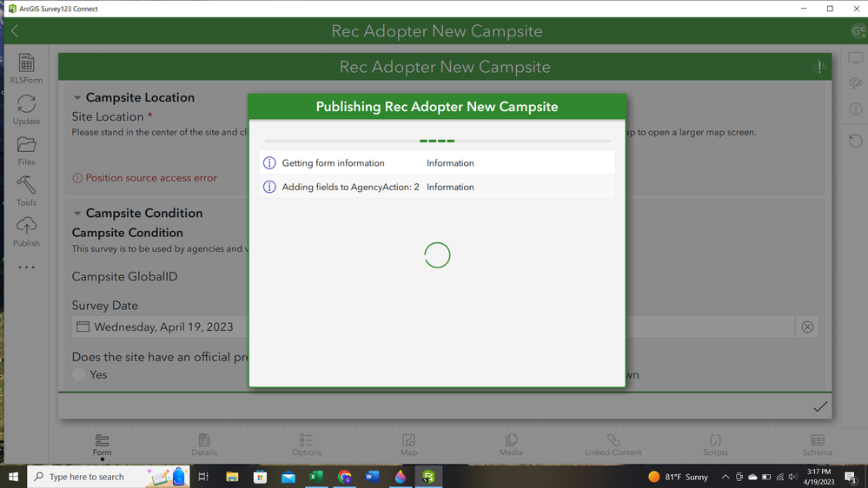
Task: Click the Adding fields to AgencyAction: 2 row
Action: [437, 187]
